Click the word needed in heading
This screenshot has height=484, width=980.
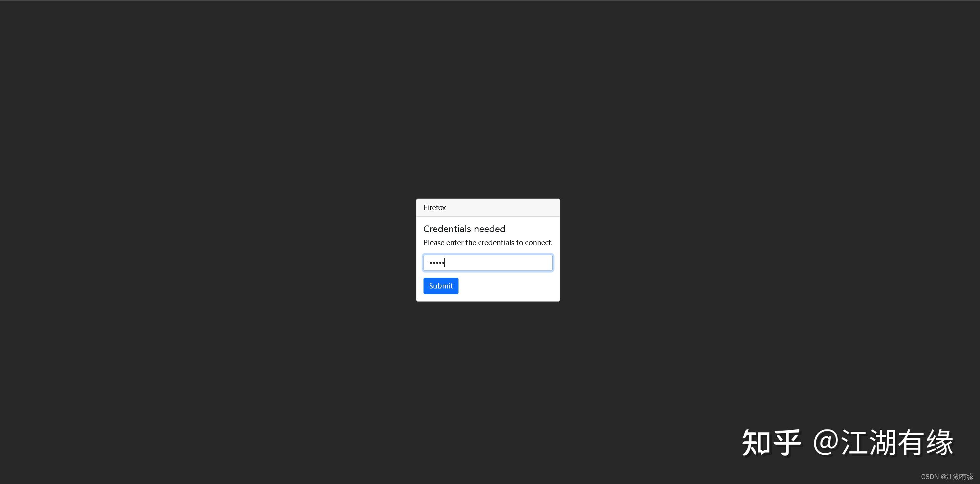point(490,229)
